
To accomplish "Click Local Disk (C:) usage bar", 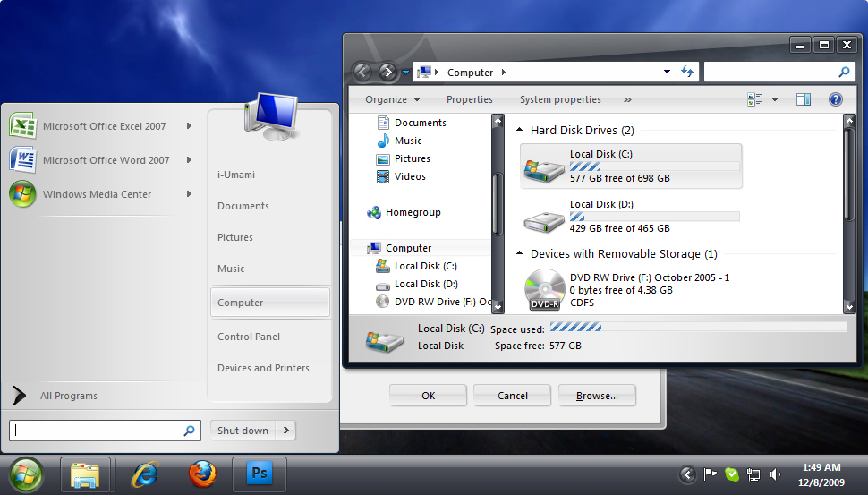I will [x=655, y=166].
